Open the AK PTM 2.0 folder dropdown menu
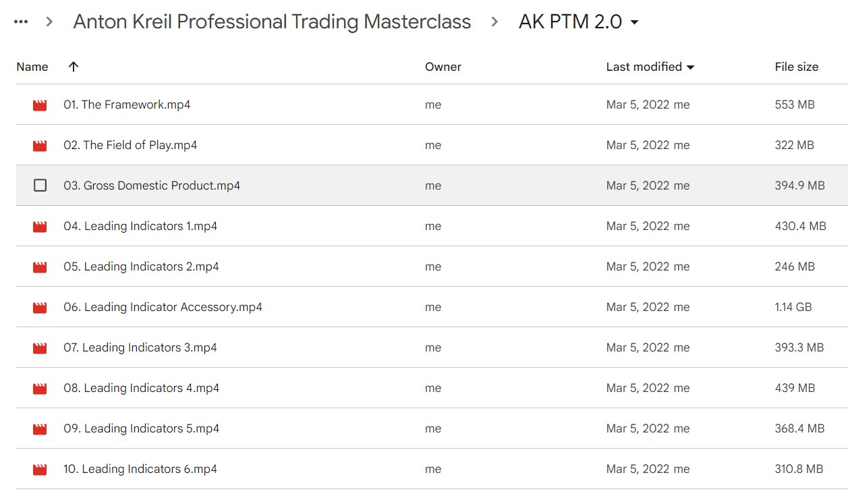Screen dimensions: 848x504 coord(634,22)
